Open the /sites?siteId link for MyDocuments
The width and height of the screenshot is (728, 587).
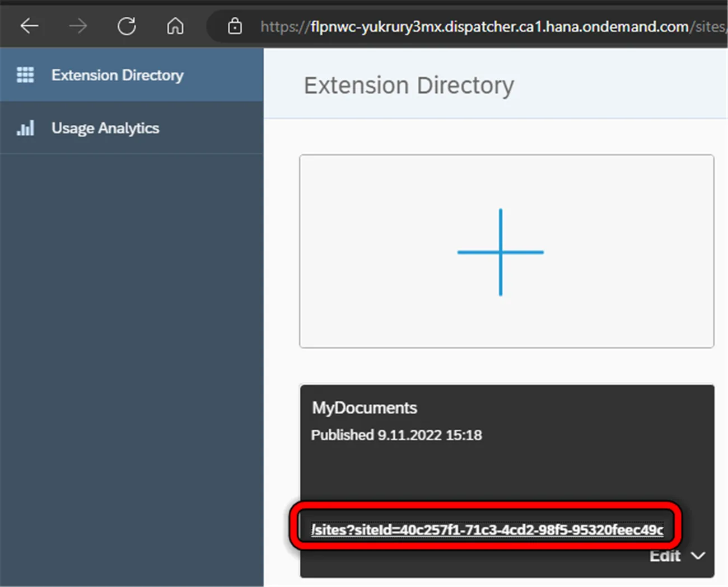[487, 529]
